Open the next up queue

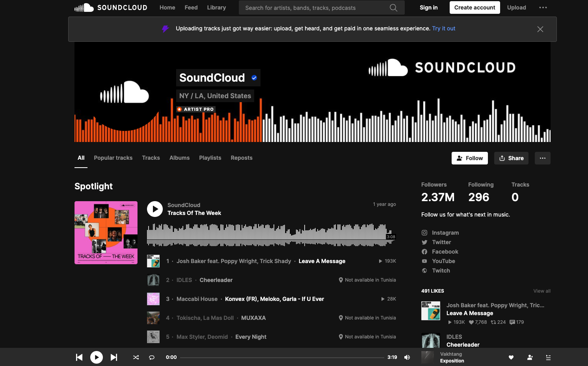[548, 357]
